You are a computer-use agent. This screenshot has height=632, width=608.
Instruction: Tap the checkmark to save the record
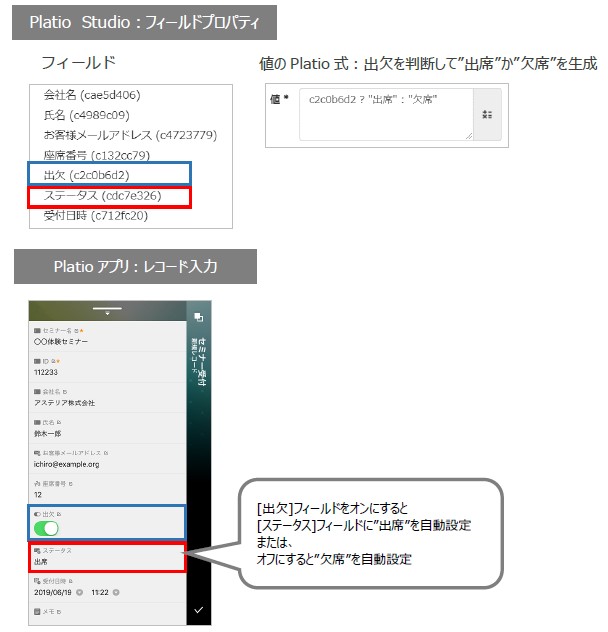(x=197, y=608)
